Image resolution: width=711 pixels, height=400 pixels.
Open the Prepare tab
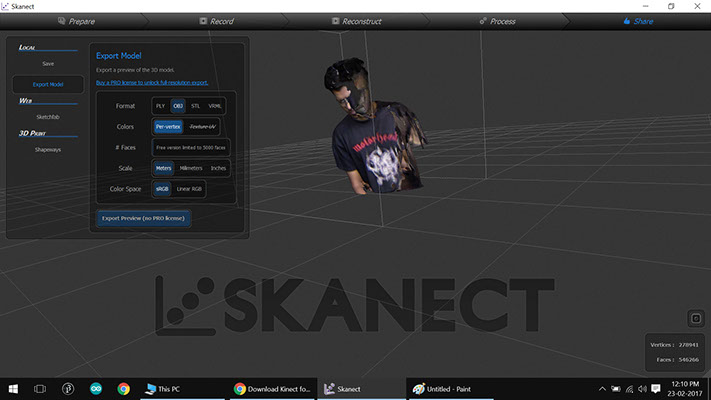pyautogui.click(x=76, y=21)
